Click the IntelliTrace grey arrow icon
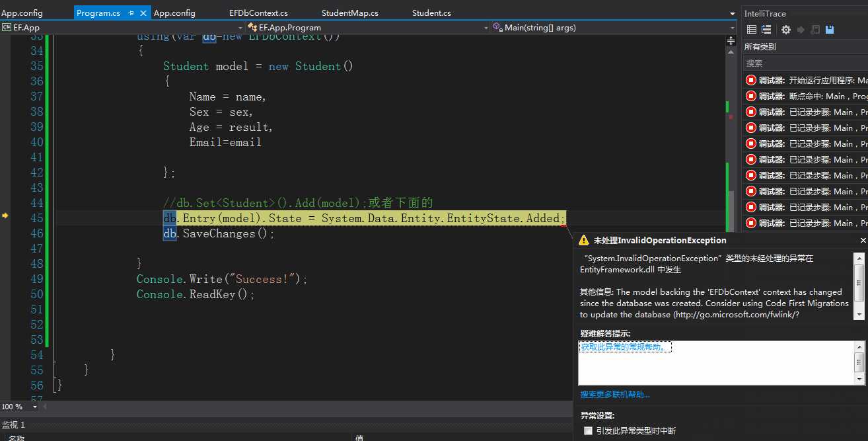This screenshot has width=868, height=441. point(801,30)
